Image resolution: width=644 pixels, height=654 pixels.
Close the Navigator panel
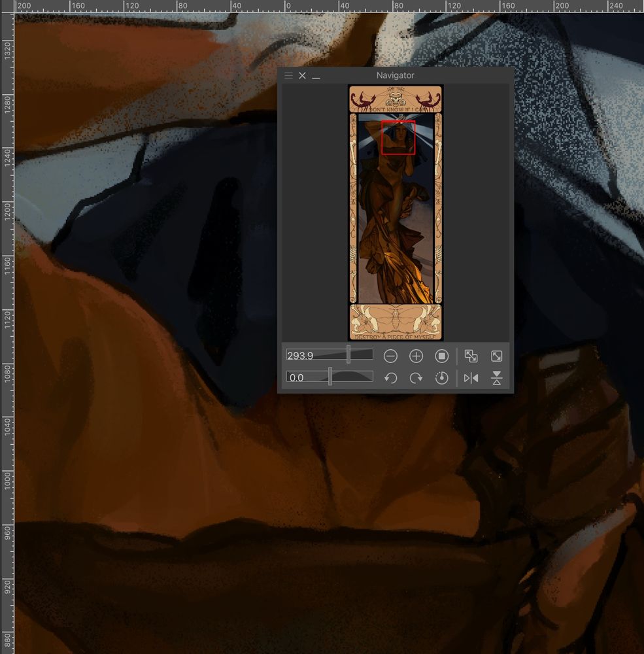pos(303,75)
